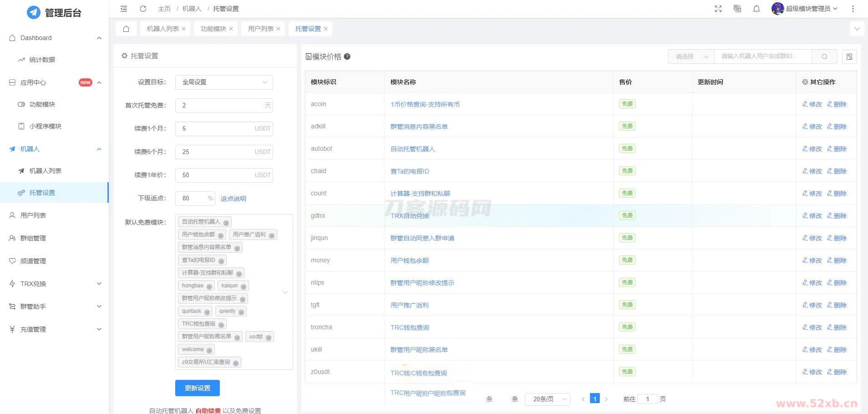Click the 前往 page number input field
The width and height of the screenshot is (868, 414).
pyautogui.click(x=647, y=399)
